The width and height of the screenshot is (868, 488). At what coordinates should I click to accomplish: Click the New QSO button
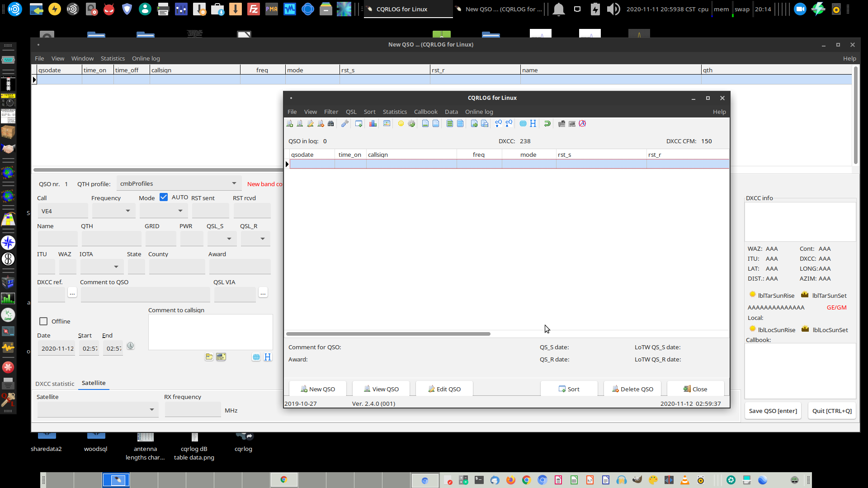click(318, 389)
